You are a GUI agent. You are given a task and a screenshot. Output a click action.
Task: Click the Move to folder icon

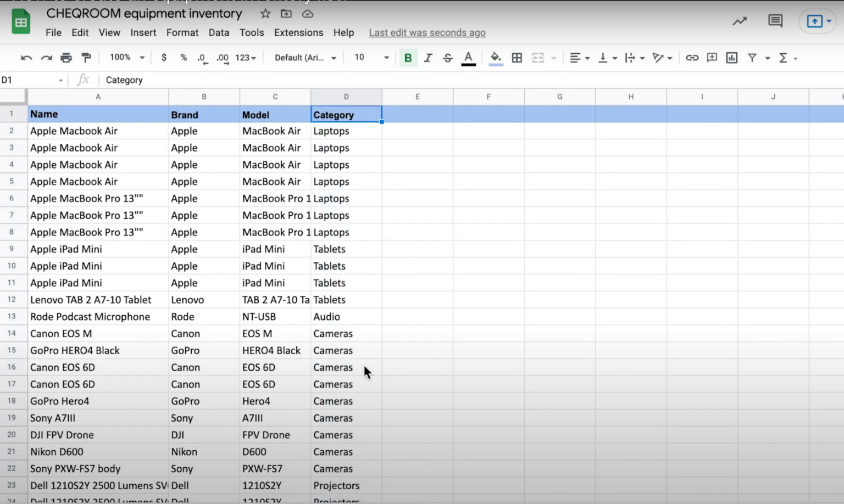286,14
